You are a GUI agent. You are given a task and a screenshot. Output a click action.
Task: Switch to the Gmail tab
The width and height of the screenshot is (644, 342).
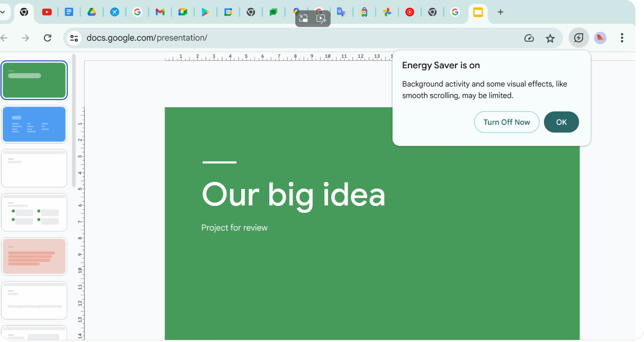pyautogui.click(x=160, y=12)
